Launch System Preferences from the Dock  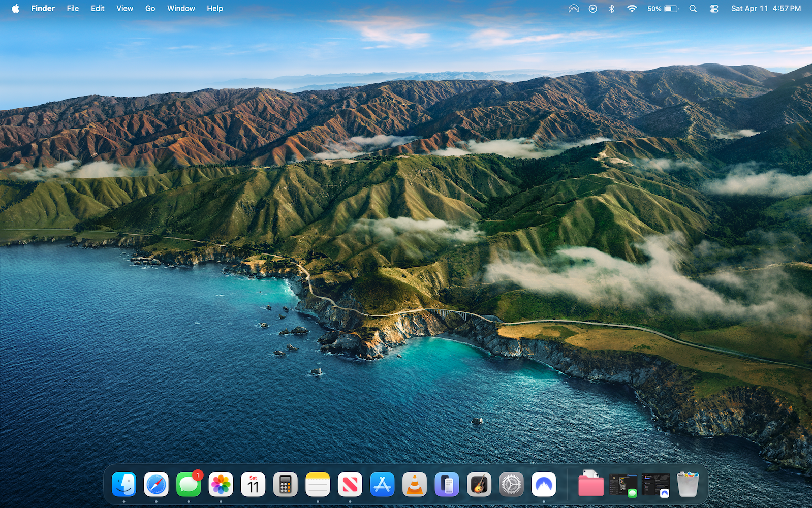point(511,485)
